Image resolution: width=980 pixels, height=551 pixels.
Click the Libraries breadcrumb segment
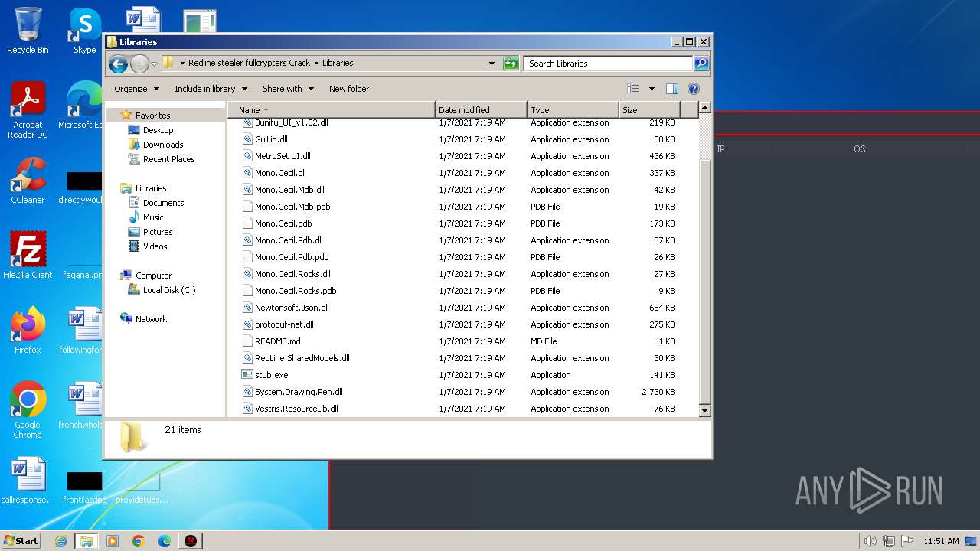(x=338, y=64)
